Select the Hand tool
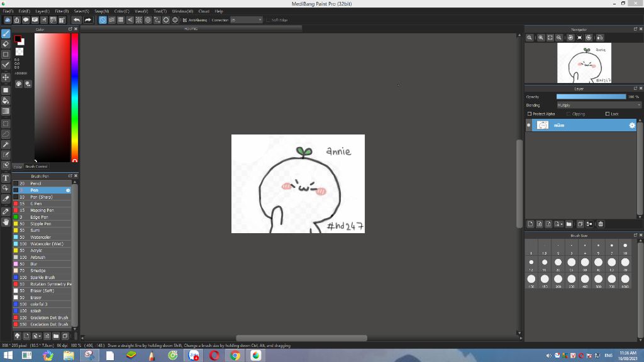The height and width of the screenshot is (362, 644). tap(6, 222)
